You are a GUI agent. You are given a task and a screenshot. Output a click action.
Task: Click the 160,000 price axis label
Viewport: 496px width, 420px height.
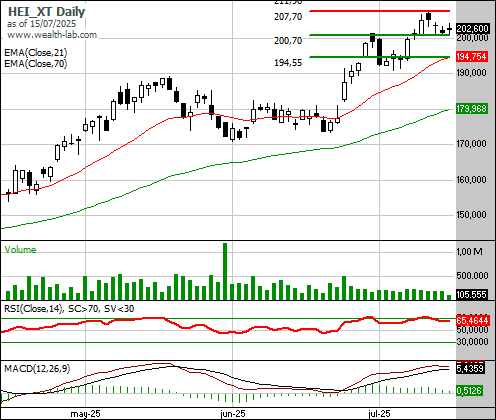[471, 180]
